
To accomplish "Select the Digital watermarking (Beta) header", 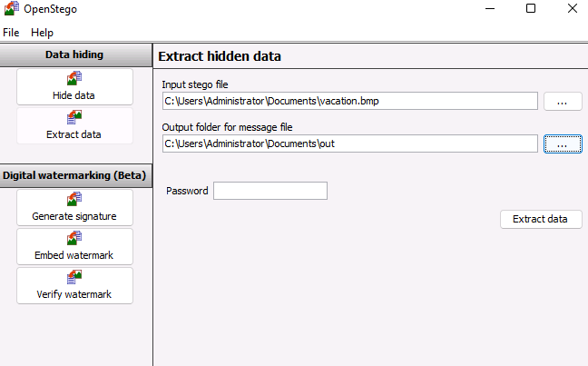I will 74,174.
